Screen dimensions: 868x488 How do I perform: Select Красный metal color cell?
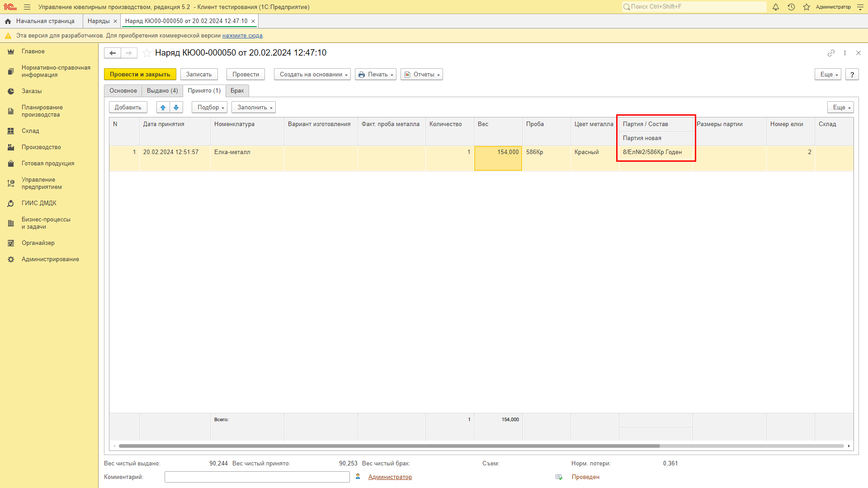(x=595, y=158)
